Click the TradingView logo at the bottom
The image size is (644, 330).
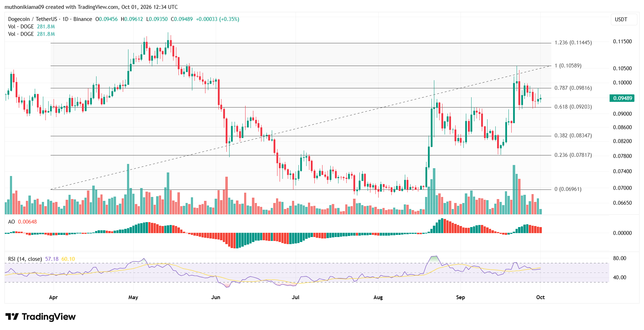[40, 317]
